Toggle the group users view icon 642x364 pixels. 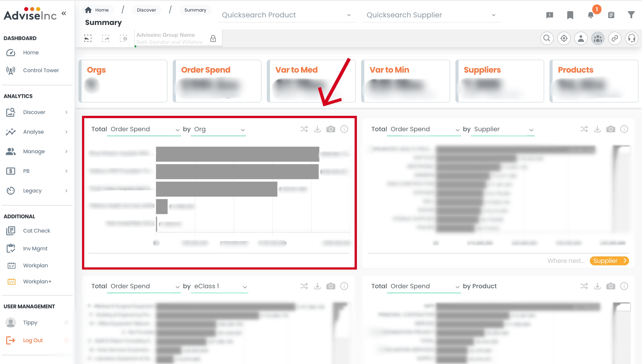[598, 39]
